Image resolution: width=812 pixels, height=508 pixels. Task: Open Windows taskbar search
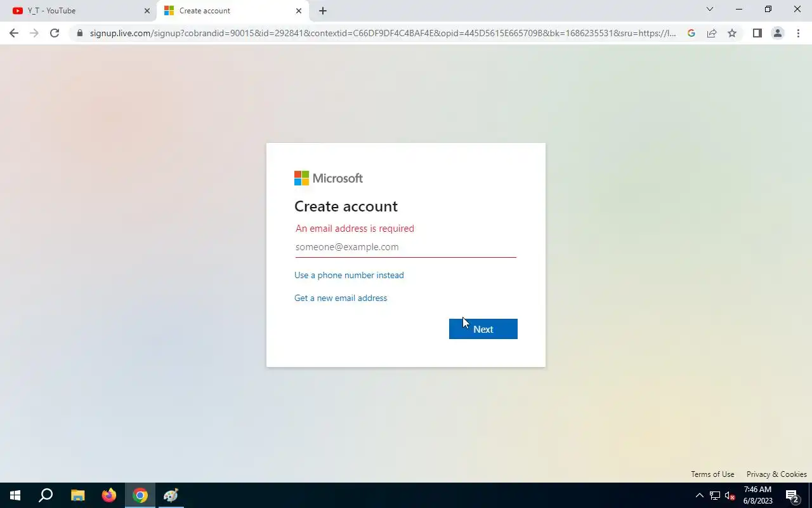pos(46,495)
